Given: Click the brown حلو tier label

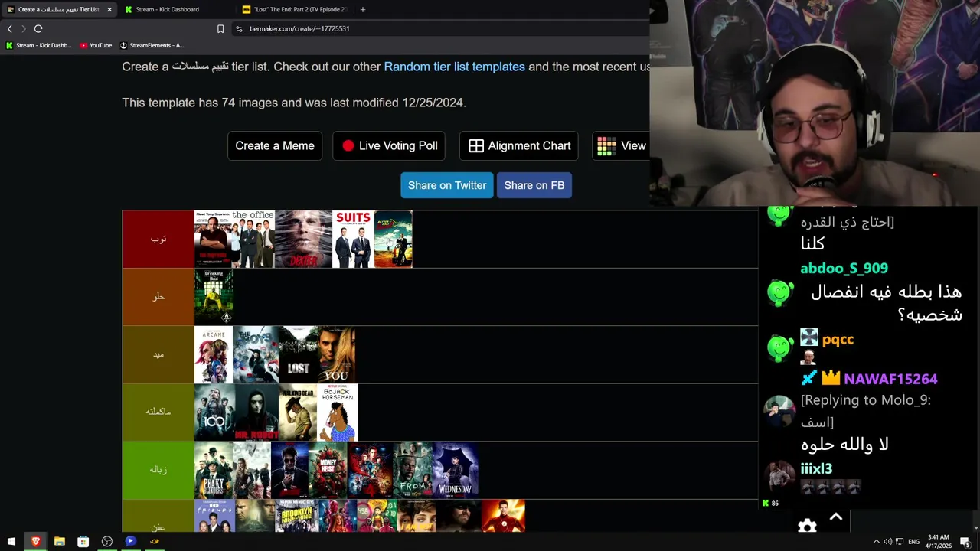Looking at the screenshot, I should 158,297.
